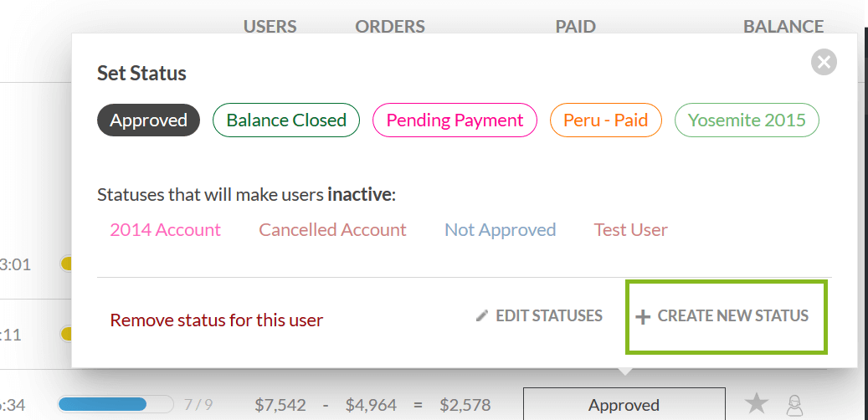Set status to Balance Closed
The height and width of the screenshot is (420, 868).
286,120
